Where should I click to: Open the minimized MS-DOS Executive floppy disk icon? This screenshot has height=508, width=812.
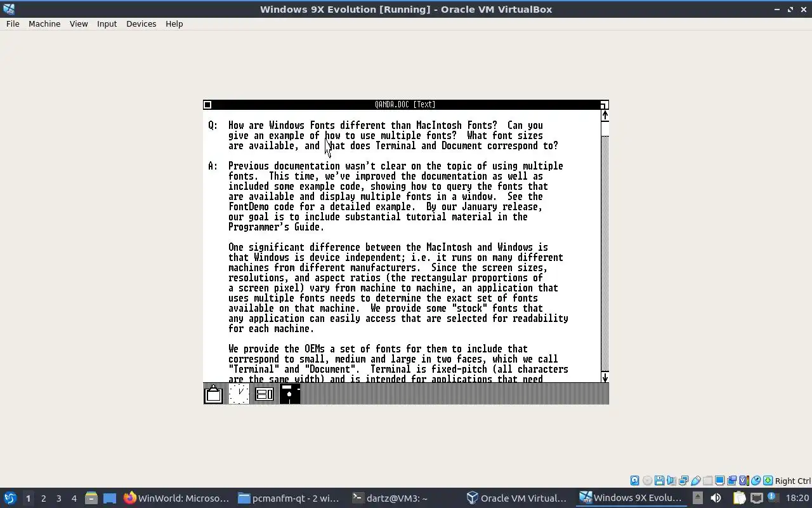(x=289, y=394)
